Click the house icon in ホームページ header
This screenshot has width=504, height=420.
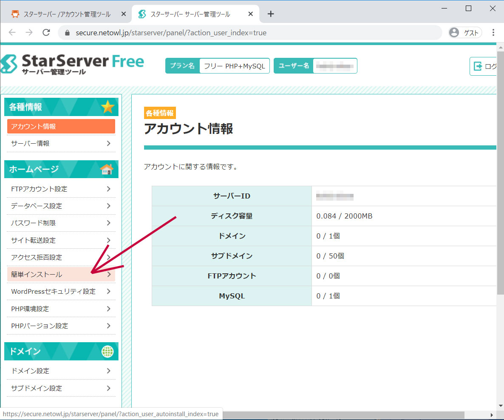click(x=107, y=169)
